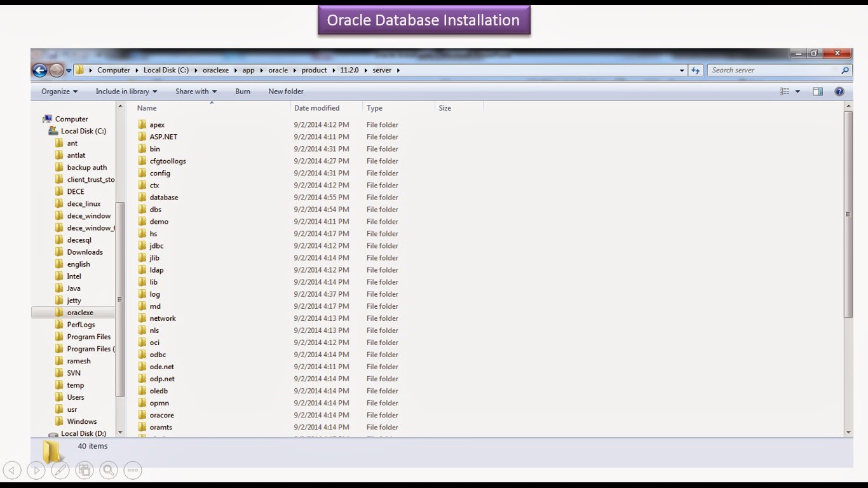The width and height of the screenshot is (868, 488).
Task: Select the SVN folder in navigation tree
Action: pos(74,373)
